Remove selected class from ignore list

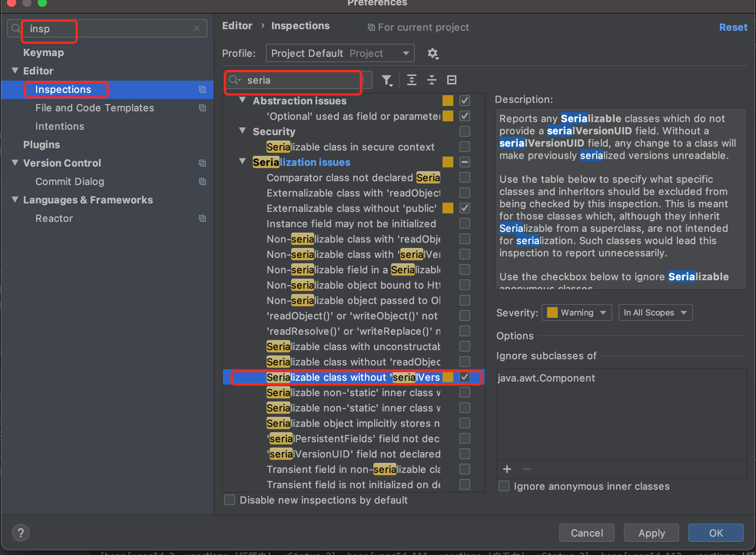[x=527, y=469]
